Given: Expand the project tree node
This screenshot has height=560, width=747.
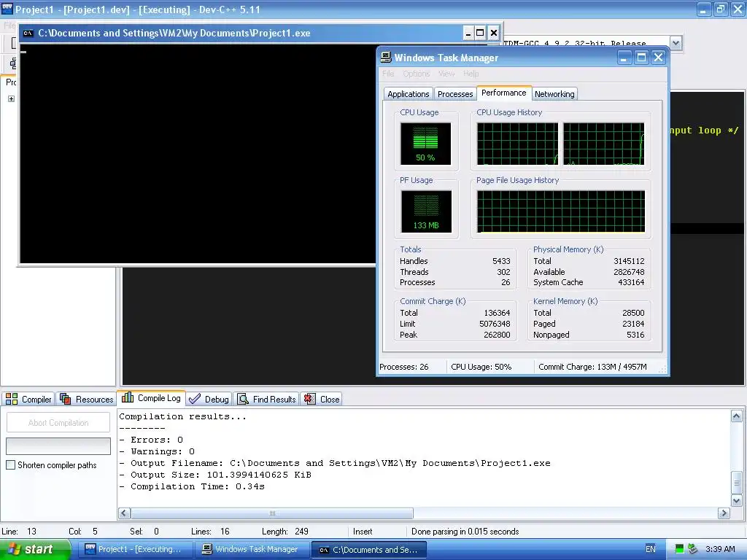Looking at the screenshot, I should click(x=12, y=99).
